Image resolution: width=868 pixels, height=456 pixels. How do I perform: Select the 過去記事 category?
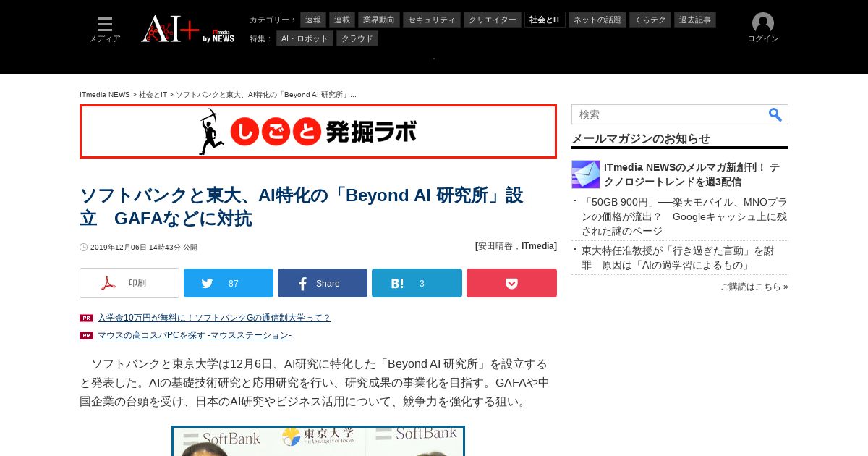[x=695, y=20]
